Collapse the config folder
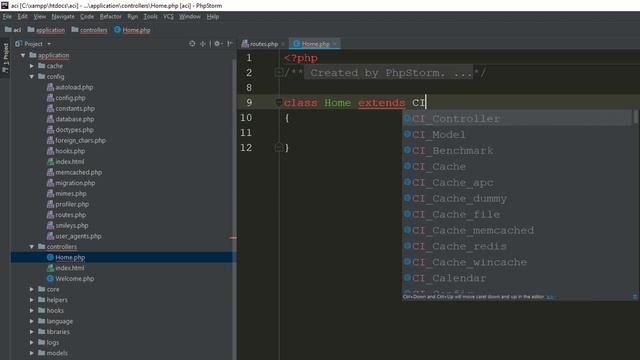Viewport: 640px width, 360px height. (x=32, y=76)
